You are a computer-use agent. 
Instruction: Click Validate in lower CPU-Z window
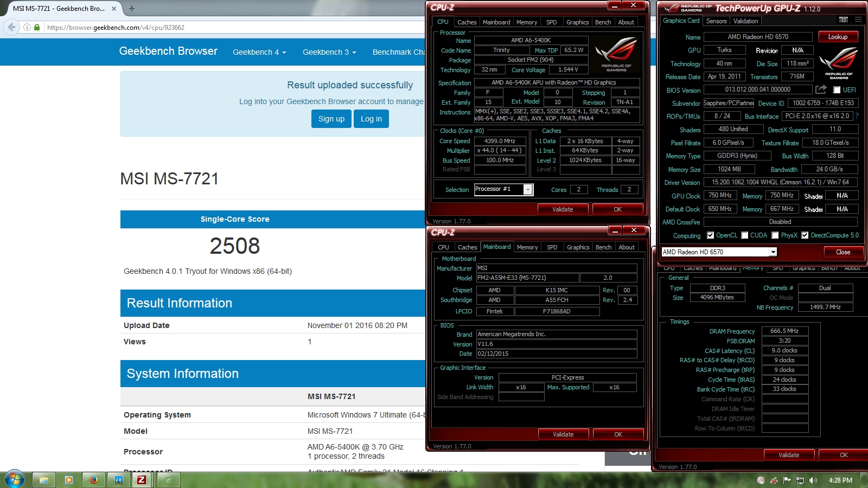click(x=563, y=434)
